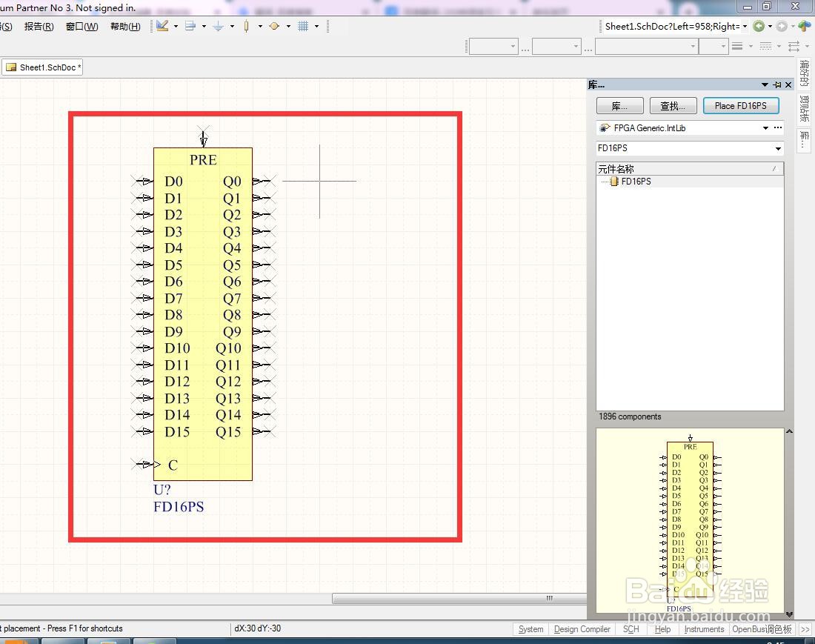Click the Q15 output pin
Screen dimensions: 815x644
click(264, 431)
